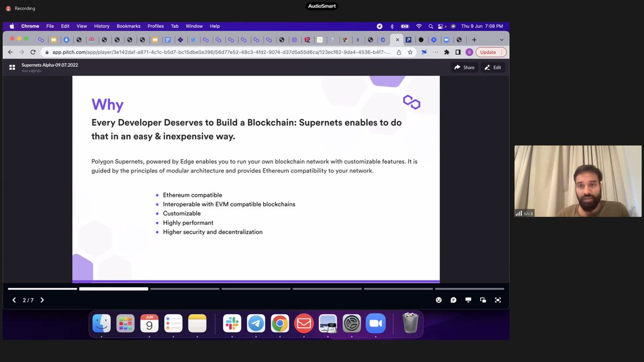Open Zoom from the Dock
This screenshot has width=644, height=362.
376,323
